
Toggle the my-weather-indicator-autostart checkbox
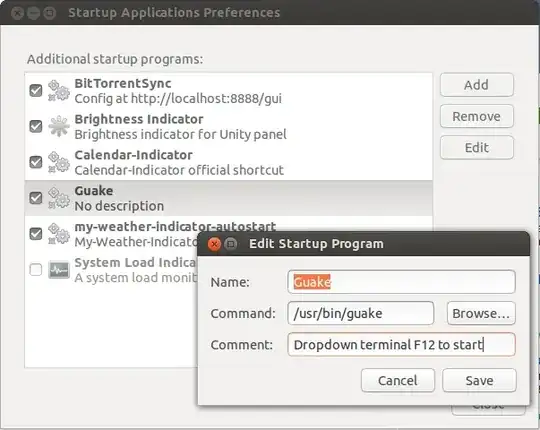pos(36,234)
